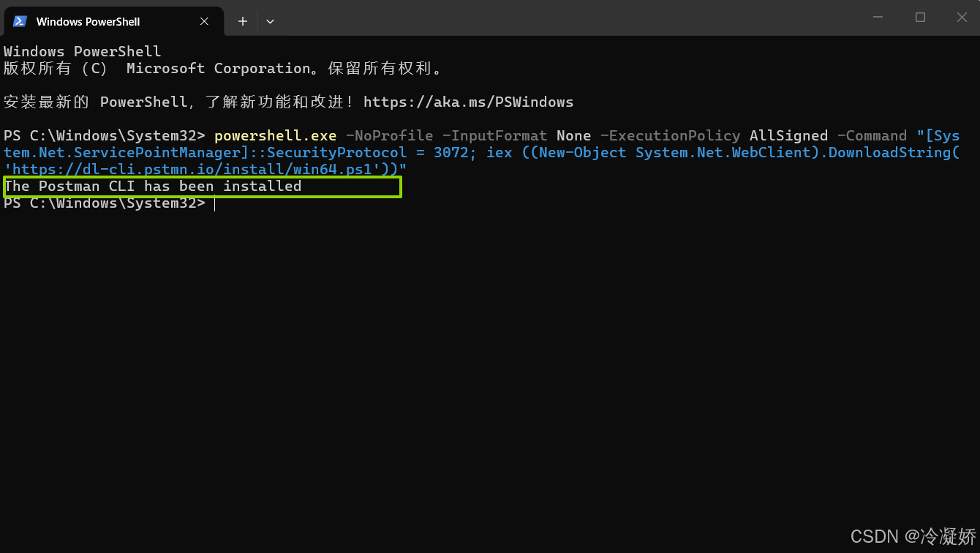Close the Windows PowerShell tab
This screenshot has height=553, width=980.
204,21
